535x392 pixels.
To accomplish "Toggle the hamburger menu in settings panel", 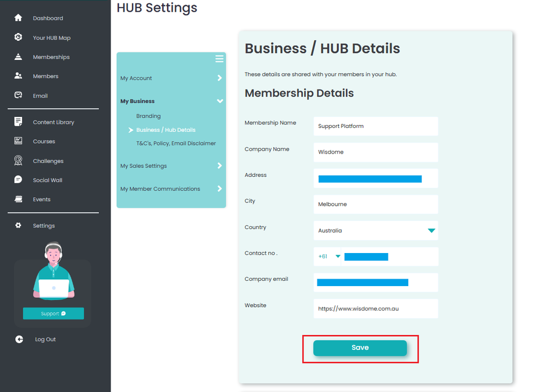I will click(x=219, y=59).
